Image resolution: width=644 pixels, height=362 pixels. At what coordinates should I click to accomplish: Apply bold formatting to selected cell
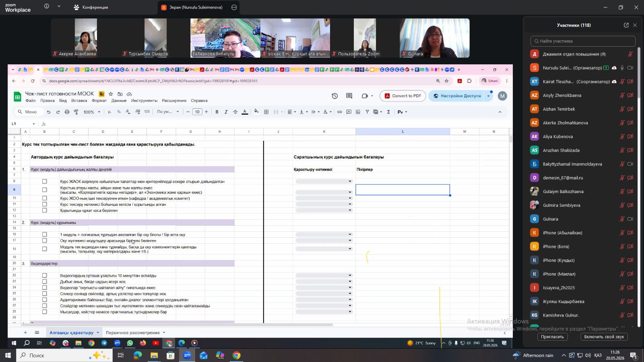pyautogui.click(x=217, y=112)
